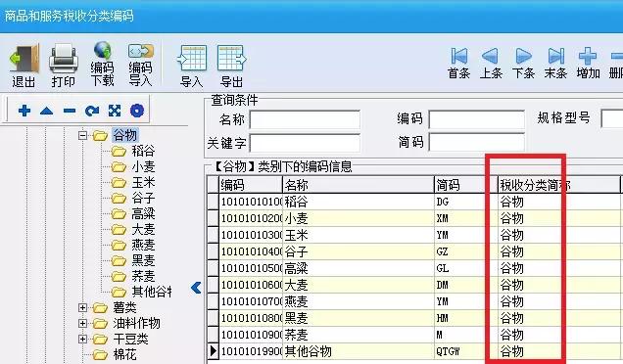
Task: Click the 简码 query input field
Action: tap(476, 142)
